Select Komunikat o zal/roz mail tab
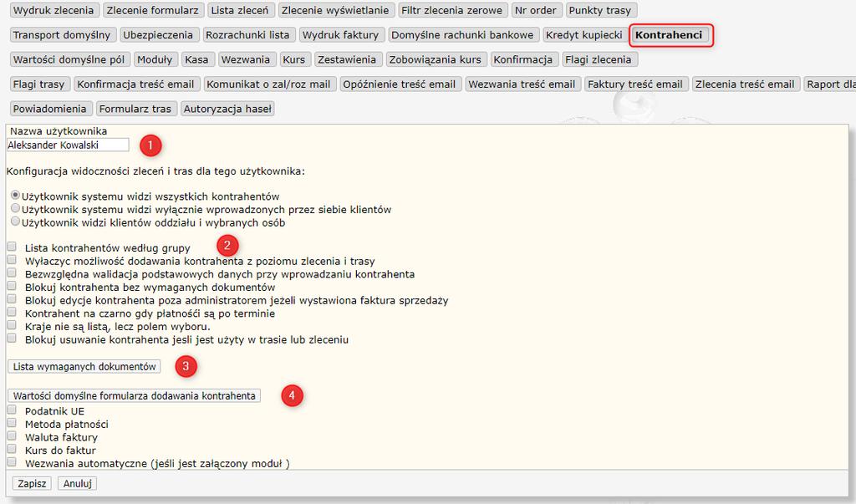Viewport: 856px width, 504px height. point(268,84)
